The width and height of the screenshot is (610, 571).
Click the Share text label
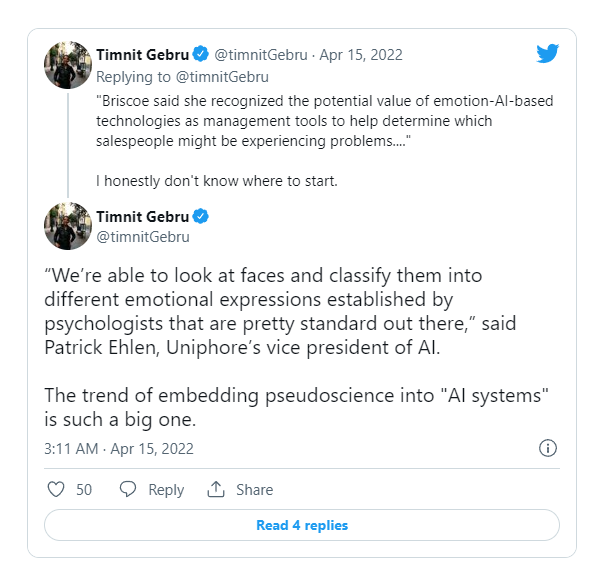tap(254, 489)
